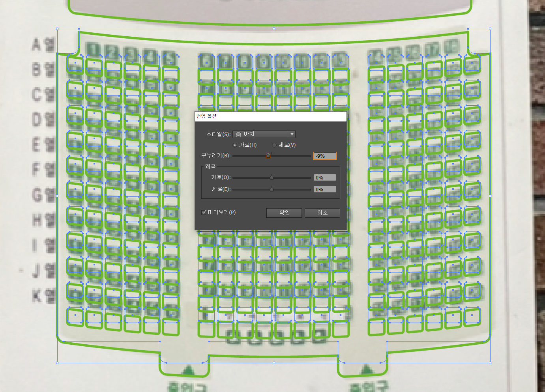Click the 왜곡 group label

click(210, 166)
